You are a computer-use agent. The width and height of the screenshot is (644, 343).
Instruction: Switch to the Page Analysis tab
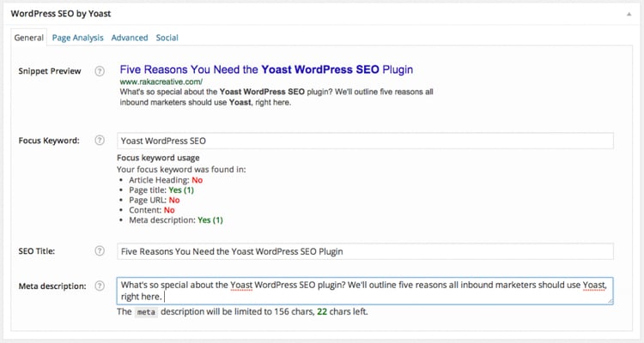pyautogui.click(x=77, y=38)
